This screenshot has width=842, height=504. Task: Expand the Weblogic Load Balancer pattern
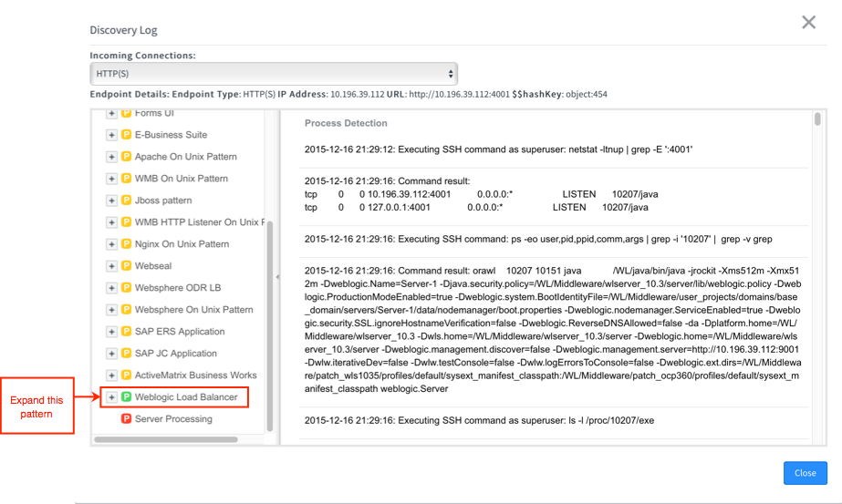(111, 397)
